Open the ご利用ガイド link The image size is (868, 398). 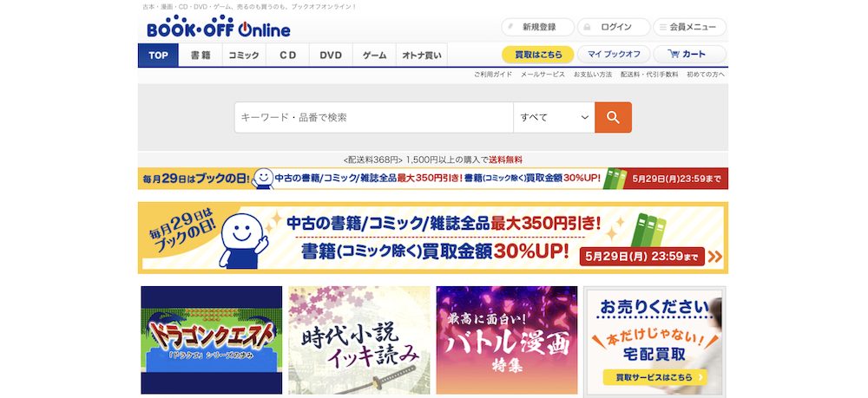493,74
